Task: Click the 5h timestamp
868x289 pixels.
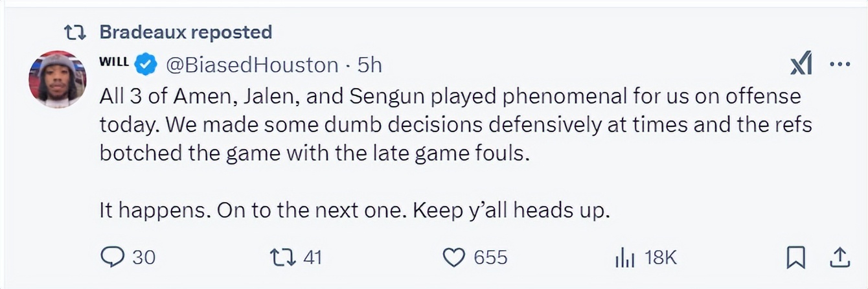Action: coord(370,65)
